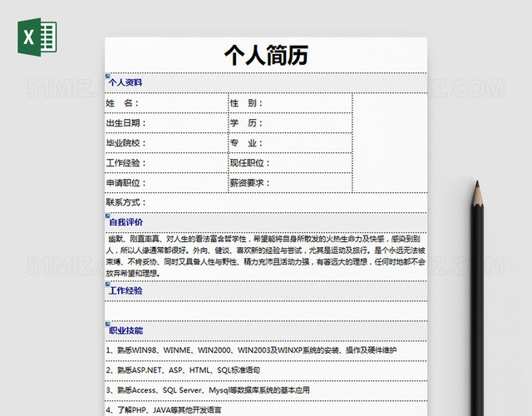Viewport: 532px width, 416px height.
Task: Click the 专 业： field label
Action: pyautogui.click(x=246, y=143)
